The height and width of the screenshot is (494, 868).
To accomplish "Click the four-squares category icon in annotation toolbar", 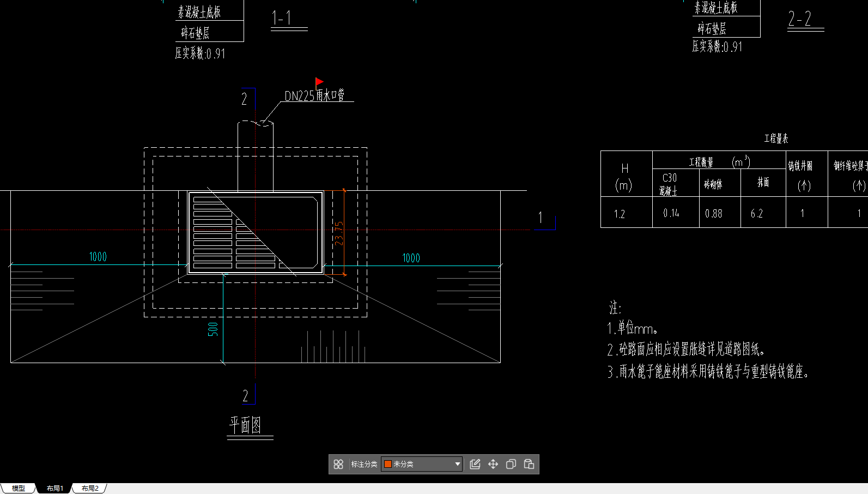I will point(338,464).
